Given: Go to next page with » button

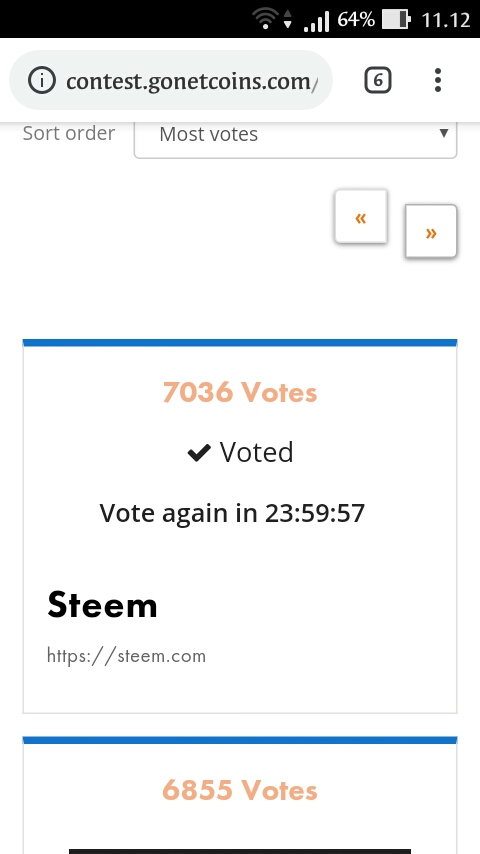Looking at the screenshot, I should pyautogui.click(x=431, y=231).
